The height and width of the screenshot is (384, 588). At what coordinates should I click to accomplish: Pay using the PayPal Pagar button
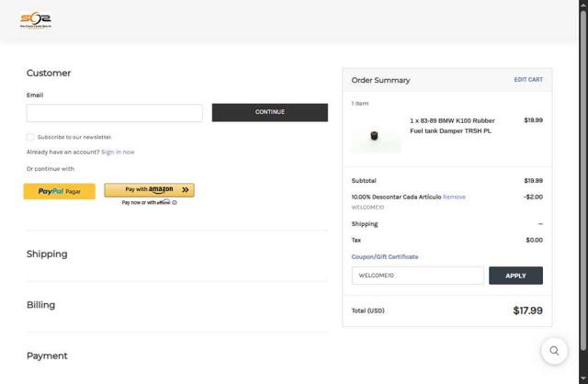click(60, 191)
